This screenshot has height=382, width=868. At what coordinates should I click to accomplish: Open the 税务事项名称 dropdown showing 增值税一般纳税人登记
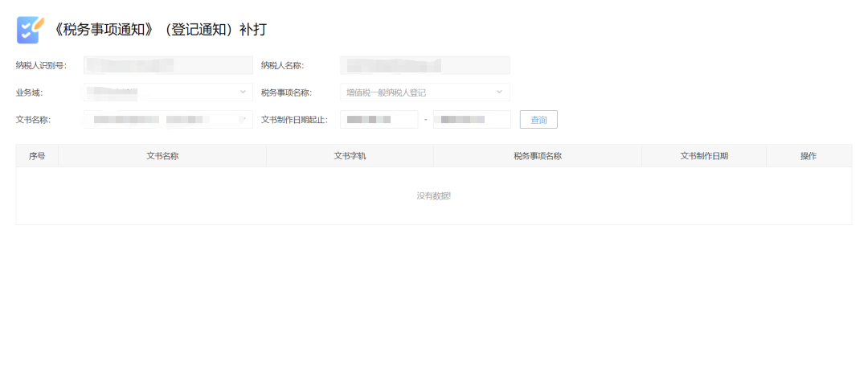click(424, 92)
